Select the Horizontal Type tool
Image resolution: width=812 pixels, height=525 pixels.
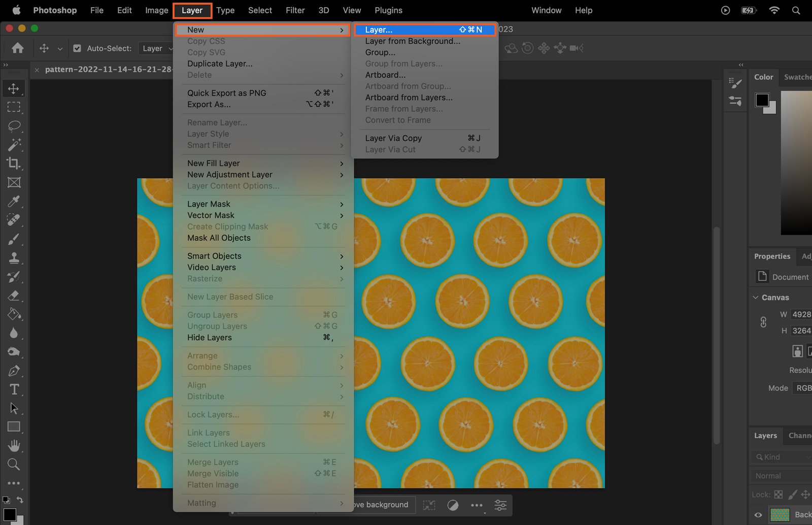14,389
